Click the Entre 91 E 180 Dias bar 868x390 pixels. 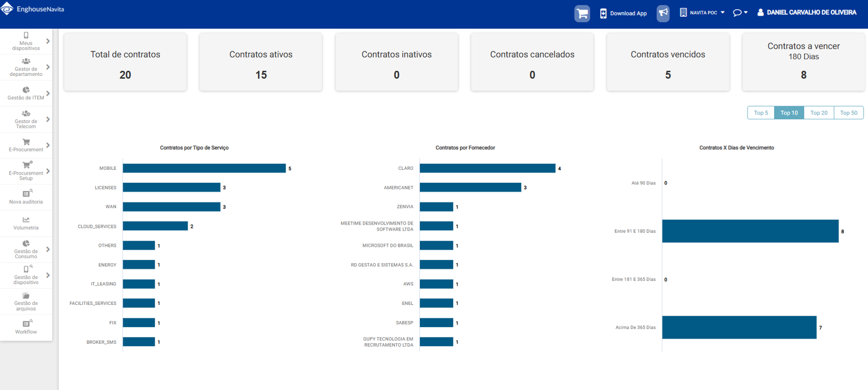click(x=750, y=231)
